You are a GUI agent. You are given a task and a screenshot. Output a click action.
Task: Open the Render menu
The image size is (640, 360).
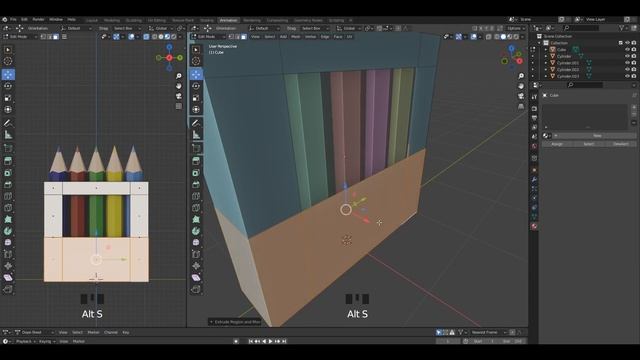pos(38,20)
